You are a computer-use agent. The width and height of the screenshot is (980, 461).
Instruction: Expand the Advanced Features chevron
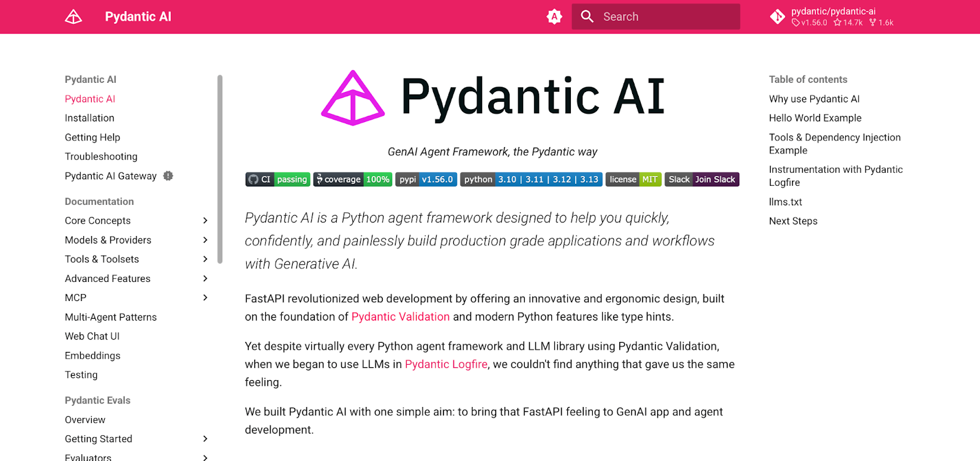(205, 278)
